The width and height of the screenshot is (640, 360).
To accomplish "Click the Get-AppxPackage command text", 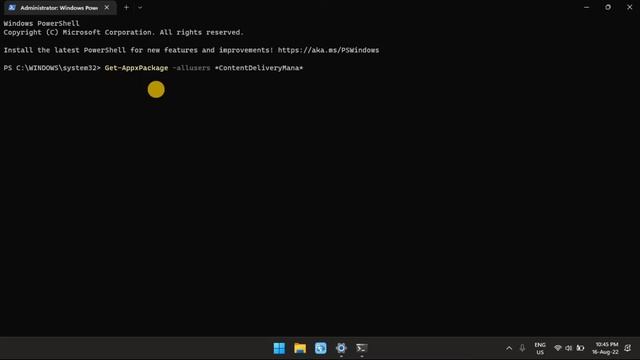I will (x=136, y=68).
